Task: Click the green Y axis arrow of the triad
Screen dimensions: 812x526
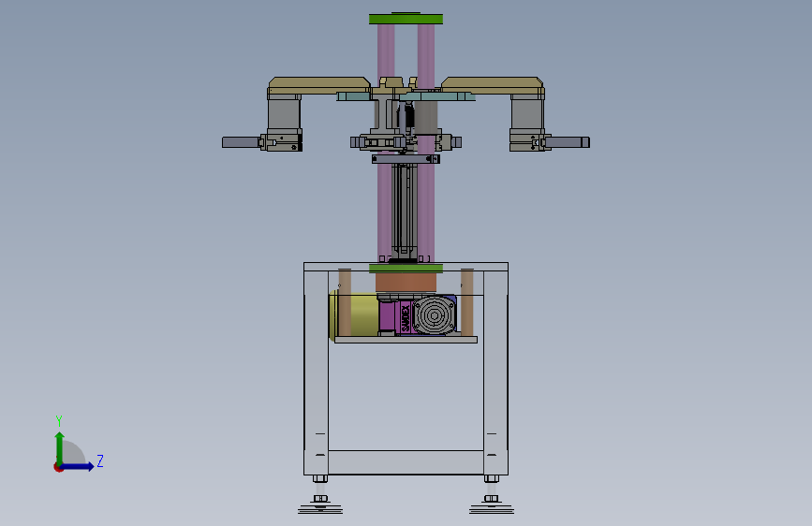Action: [x=60, y=447]
